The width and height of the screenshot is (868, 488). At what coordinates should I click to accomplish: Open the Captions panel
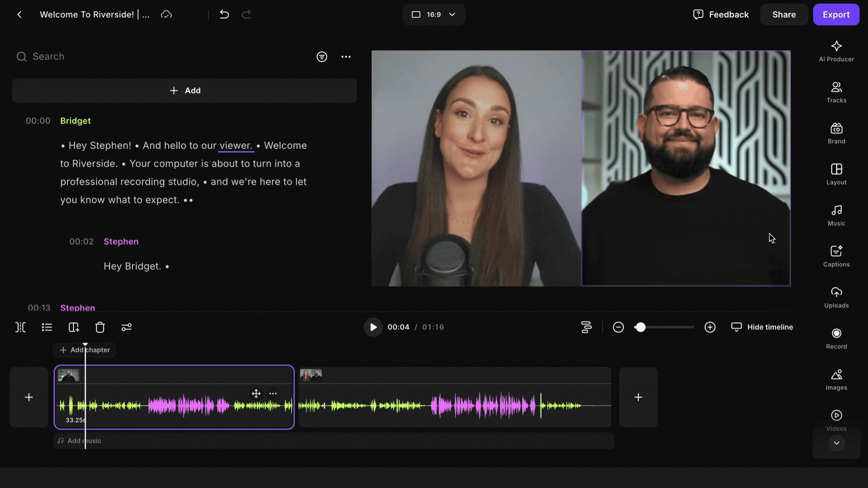click(x=836, y=256)
